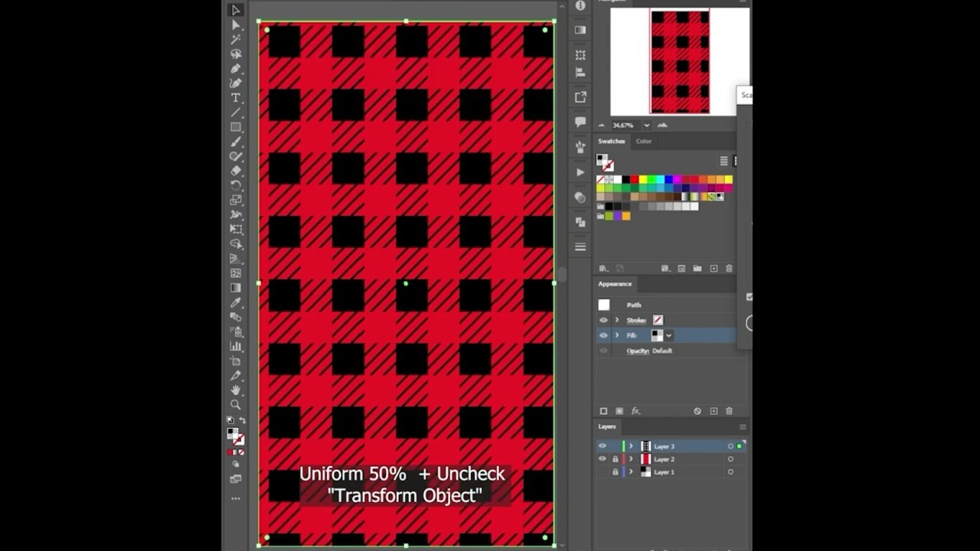
Task: Select the Zoom tool
Action: [236, 404]
